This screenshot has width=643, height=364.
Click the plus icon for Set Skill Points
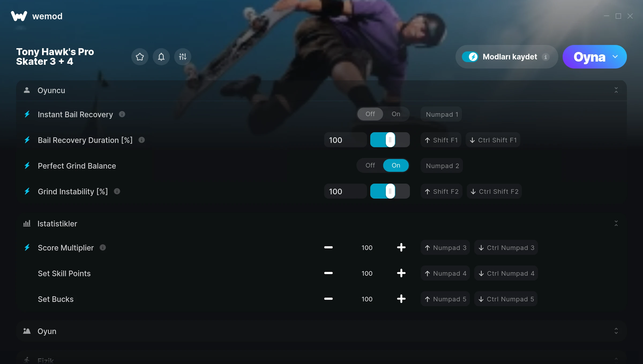pos(401,273)
